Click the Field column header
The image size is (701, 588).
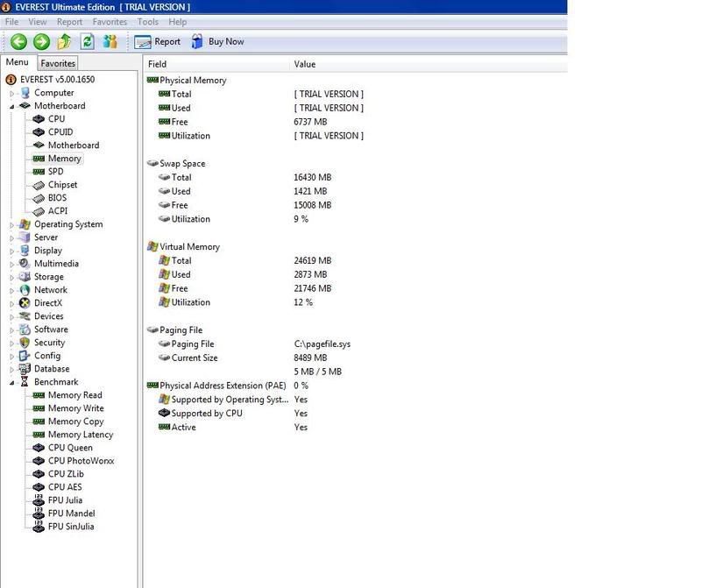[x=216, y=64]
